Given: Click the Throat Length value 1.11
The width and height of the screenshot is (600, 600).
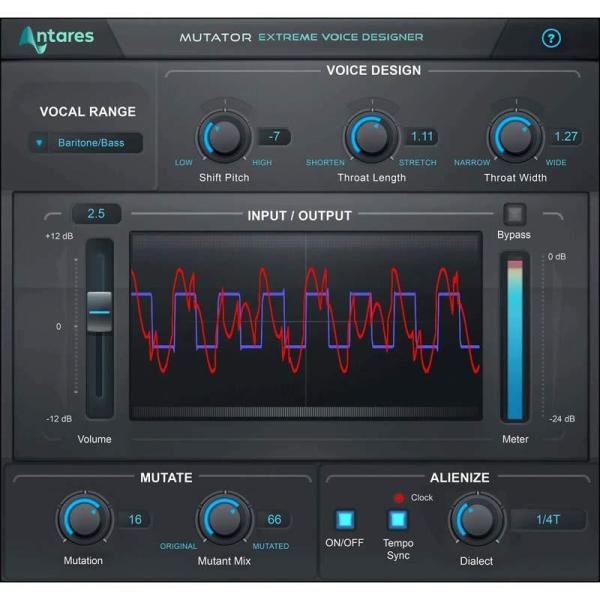Looking at the screenshot, I should (x=423, y=136).
